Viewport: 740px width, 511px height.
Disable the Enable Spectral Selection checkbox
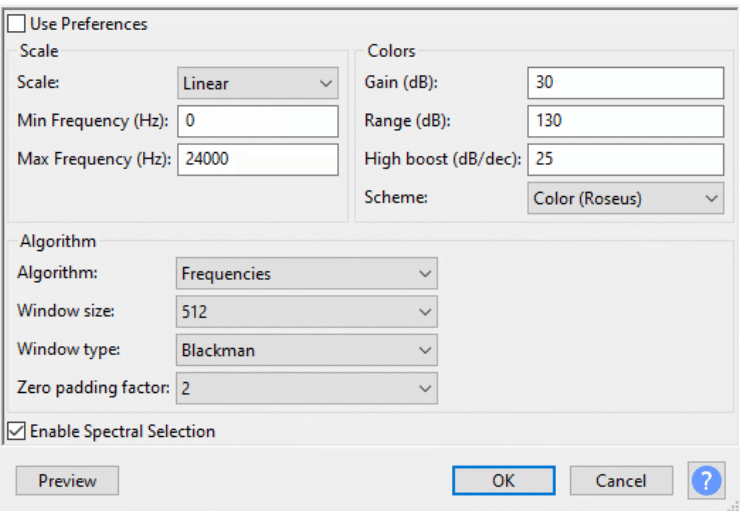[17, 431]
